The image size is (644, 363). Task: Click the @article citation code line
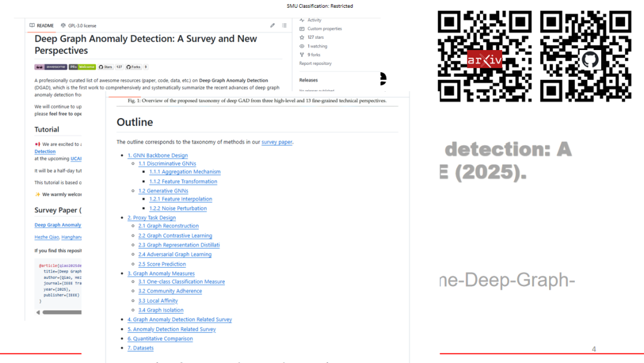[x=60, y=266]
